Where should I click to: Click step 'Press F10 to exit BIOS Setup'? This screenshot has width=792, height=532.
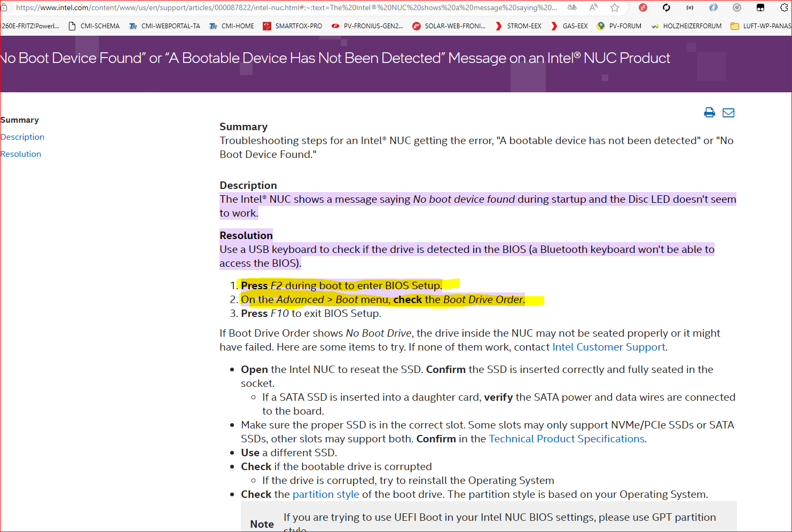pyautogui.click(x=311, y=313)
